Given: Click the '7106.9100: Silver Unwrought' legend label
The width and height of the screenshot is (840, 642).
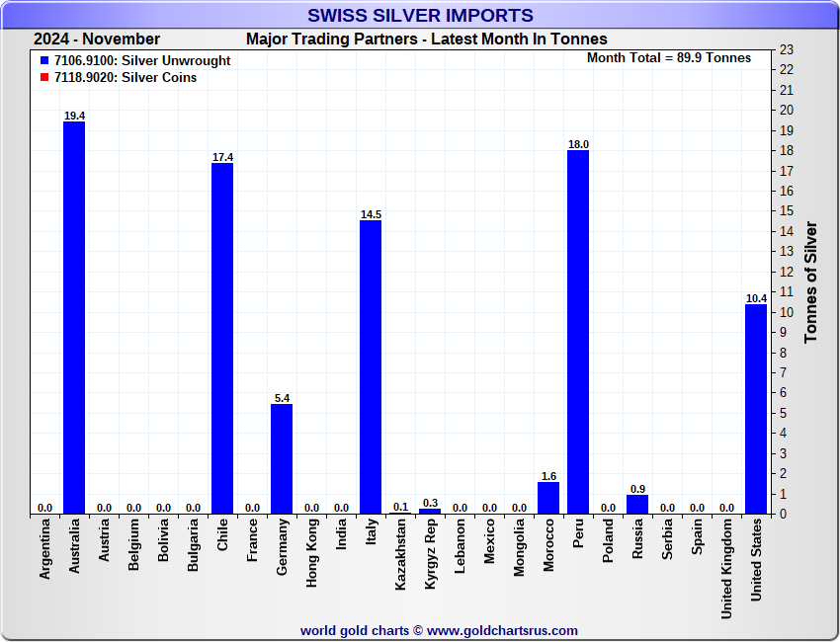Looking at the screenshot, I should (142, 60).
